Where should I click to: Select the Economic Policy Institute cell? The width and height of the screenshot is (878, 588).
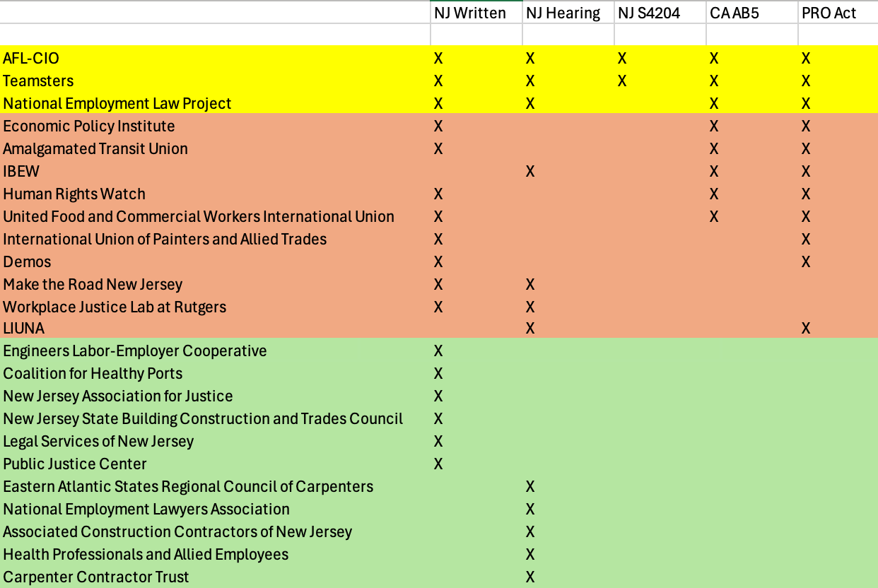215,126
